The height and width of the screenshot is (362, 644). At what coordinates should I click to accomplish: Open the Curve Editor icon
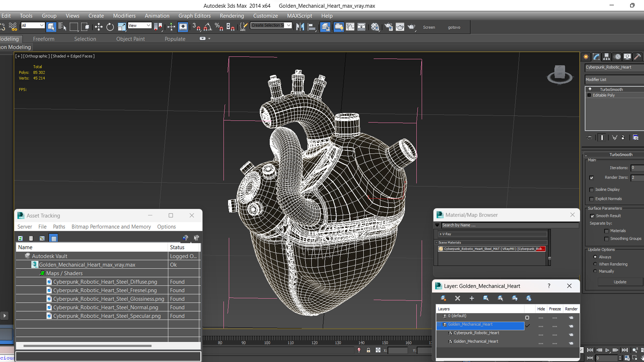coord(350,27)
